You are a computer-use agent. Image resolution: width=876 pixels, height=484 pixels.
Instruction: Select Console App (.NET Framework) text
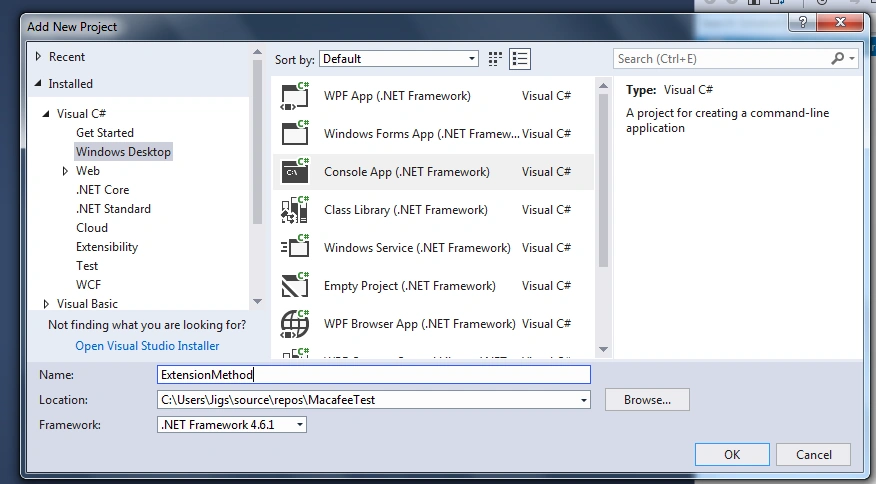[x=407, y=172]
